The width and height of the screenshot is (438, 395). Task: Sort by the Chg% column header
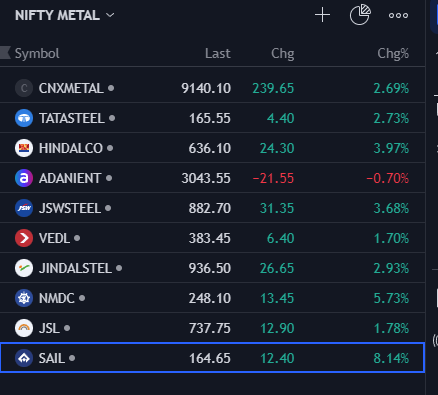coord(393,54)
